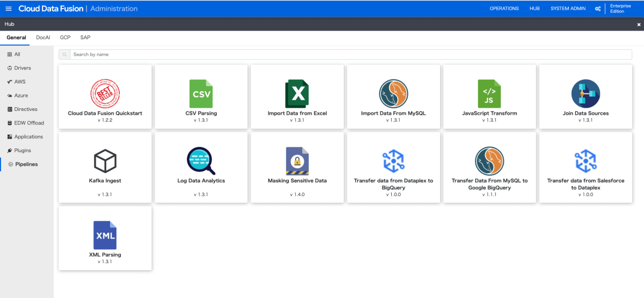
Task: Switch to the DocAI tab
Action: [43, 38]
